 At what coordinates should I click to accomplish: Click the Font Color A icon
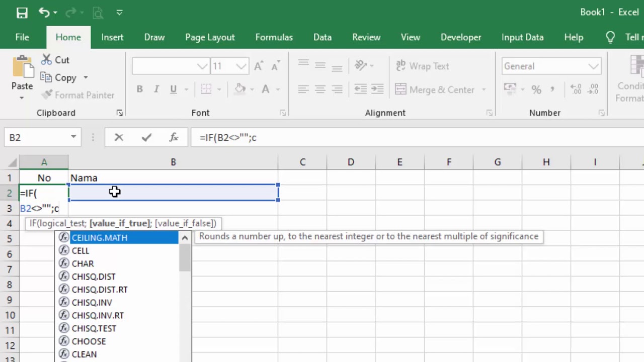pyautogui.click(x=265, y=89)
